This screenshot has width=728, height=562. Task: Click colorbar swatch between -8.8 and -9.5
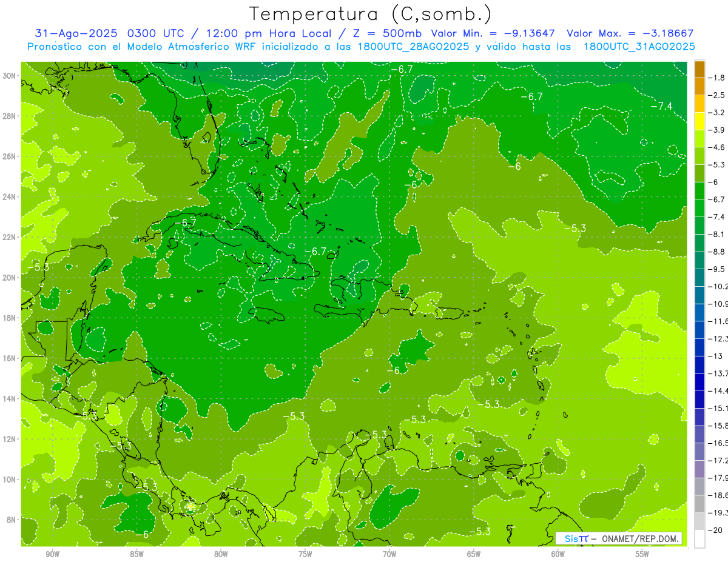699,261
